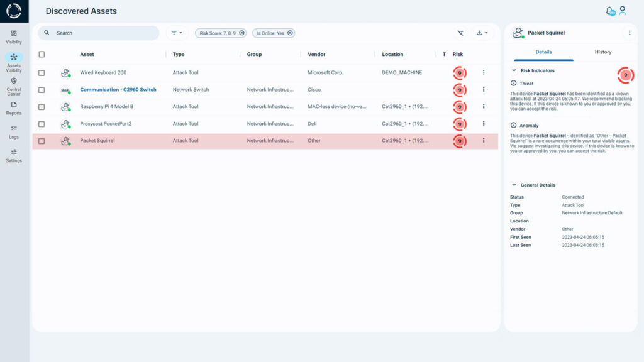Check the select-all assets checkbox

(x=42, y=54)
